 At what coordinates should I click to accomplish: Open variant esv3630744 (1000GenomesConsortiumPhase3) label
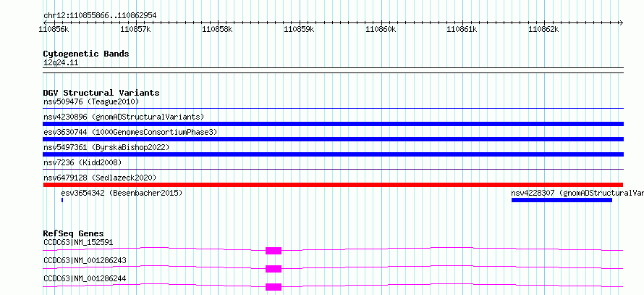pyautogui.click(x=130, y=132)
